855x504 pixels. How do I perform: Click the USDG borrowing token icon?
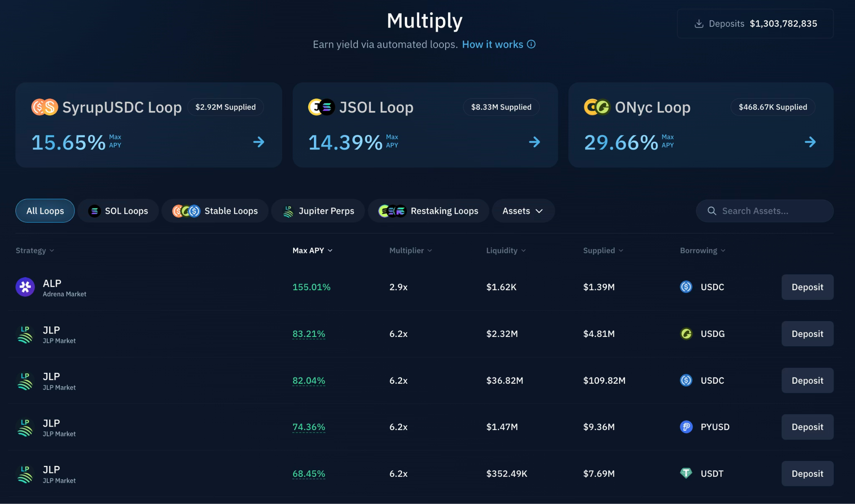[686, 333]
